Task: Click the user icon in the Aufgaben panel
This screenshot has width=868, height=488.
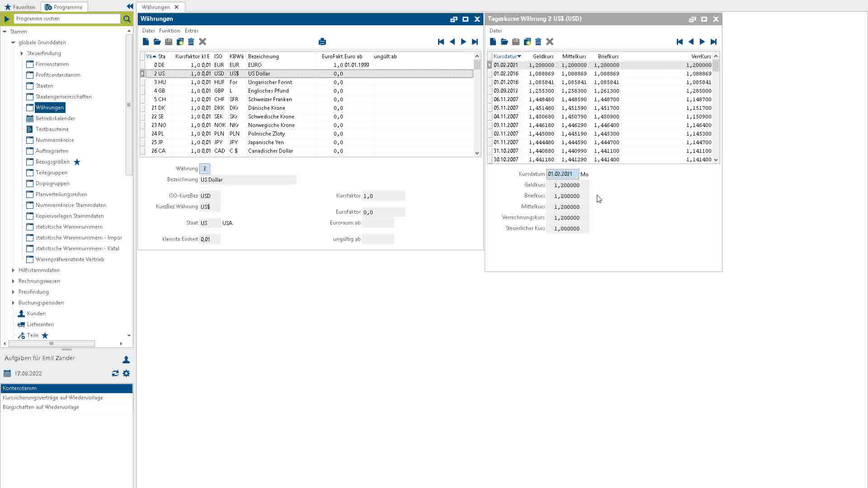Action: 126,360
